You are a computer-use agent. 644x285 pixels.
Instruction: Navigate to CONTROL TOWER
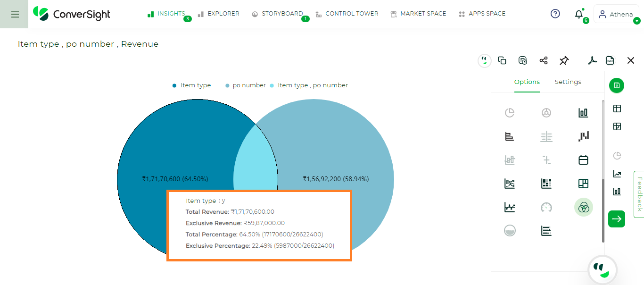tap(347, 14)
